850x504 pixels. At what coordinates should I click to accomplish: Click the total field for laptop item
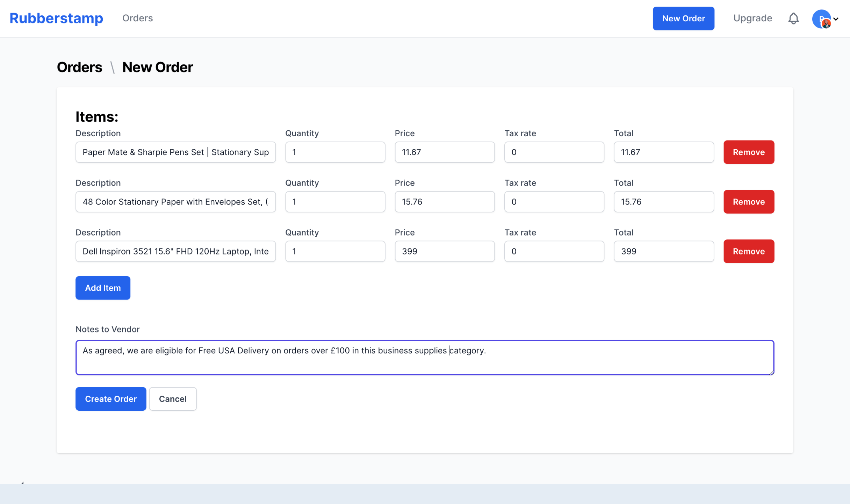[663, 251]
